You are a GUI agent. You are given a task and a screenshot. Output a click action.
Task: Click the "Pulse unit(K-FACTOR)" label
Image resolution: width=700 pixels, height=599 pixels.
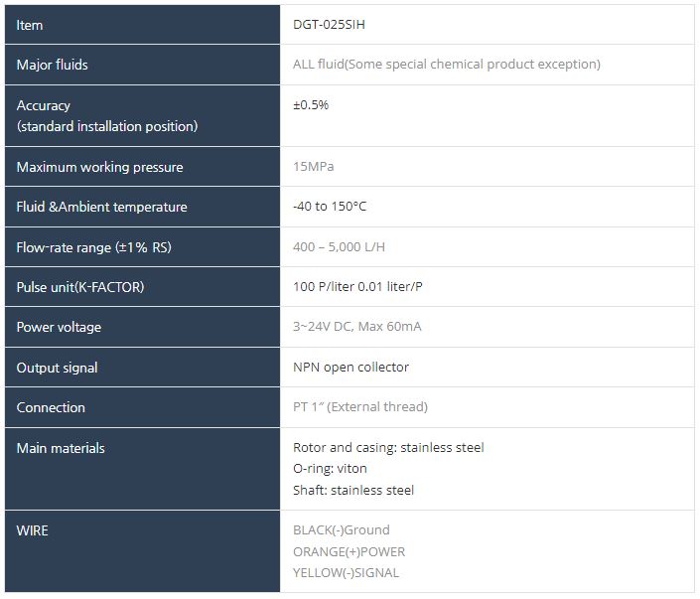pos(80,287)
